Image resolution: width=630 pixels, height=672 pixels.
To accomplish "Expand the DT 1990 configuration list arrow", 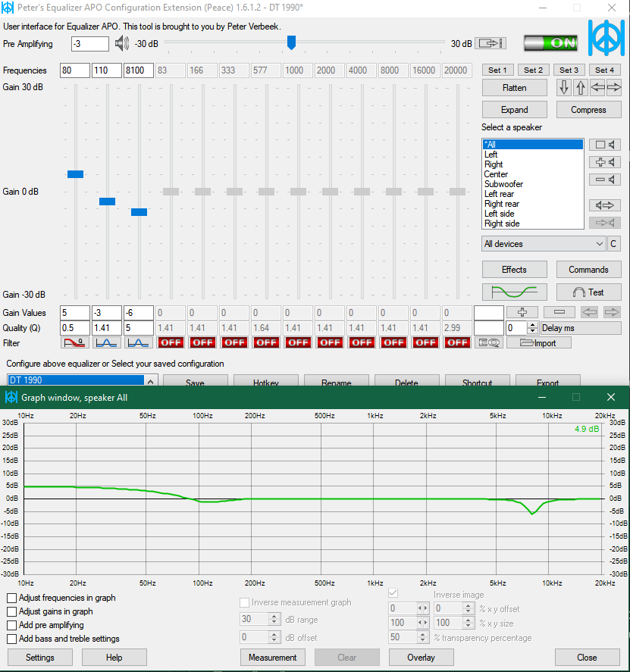I will coord(151,381).
